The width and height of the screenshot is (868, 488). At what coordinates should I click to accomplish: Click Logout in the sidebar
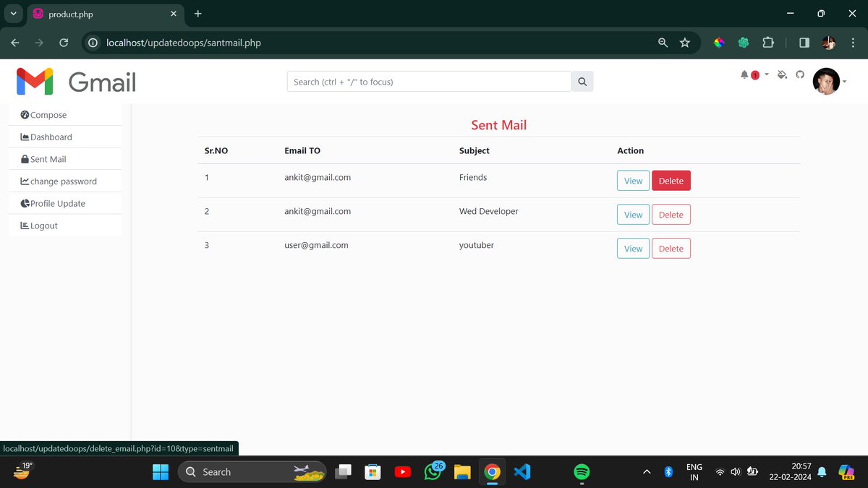click(65, 226)
